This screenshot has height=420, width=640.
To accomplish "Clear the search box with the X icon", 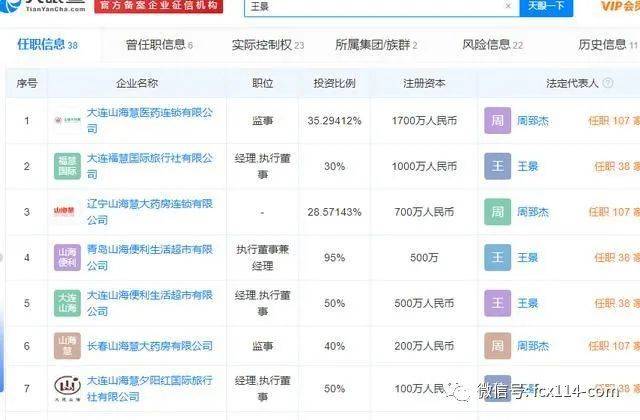I will [x=507, y=6].
